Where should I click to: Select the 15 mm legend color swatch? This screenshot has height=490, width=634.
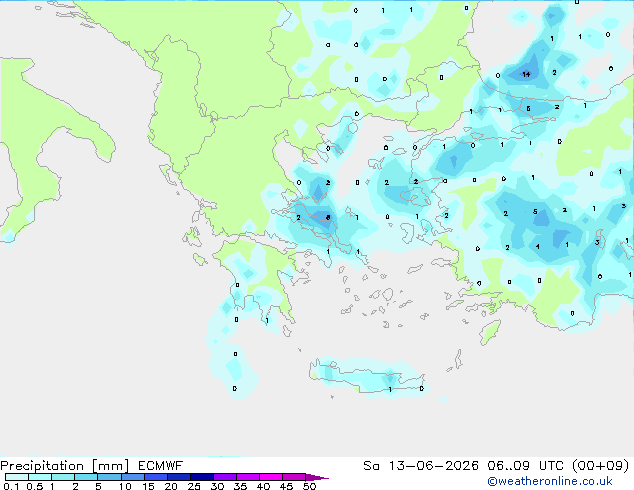[156, 477]
